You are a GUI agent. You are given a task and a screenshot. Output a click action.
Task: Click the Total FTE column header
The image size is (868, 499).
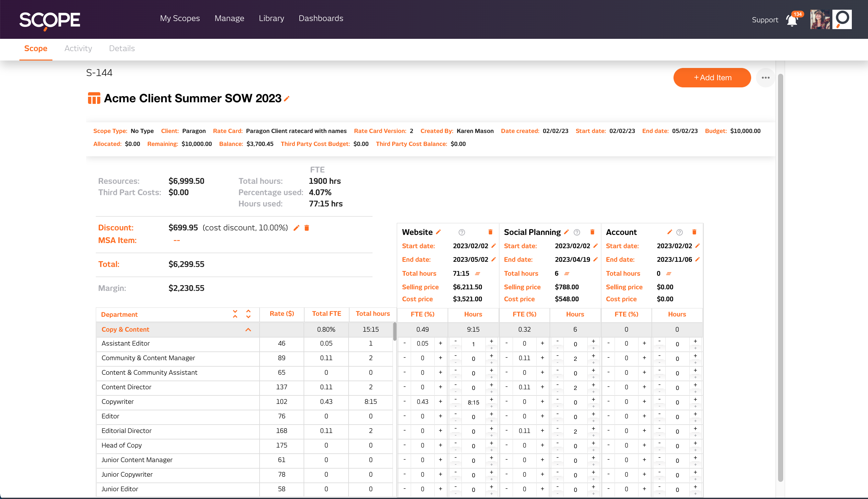(x=327, y=314)
